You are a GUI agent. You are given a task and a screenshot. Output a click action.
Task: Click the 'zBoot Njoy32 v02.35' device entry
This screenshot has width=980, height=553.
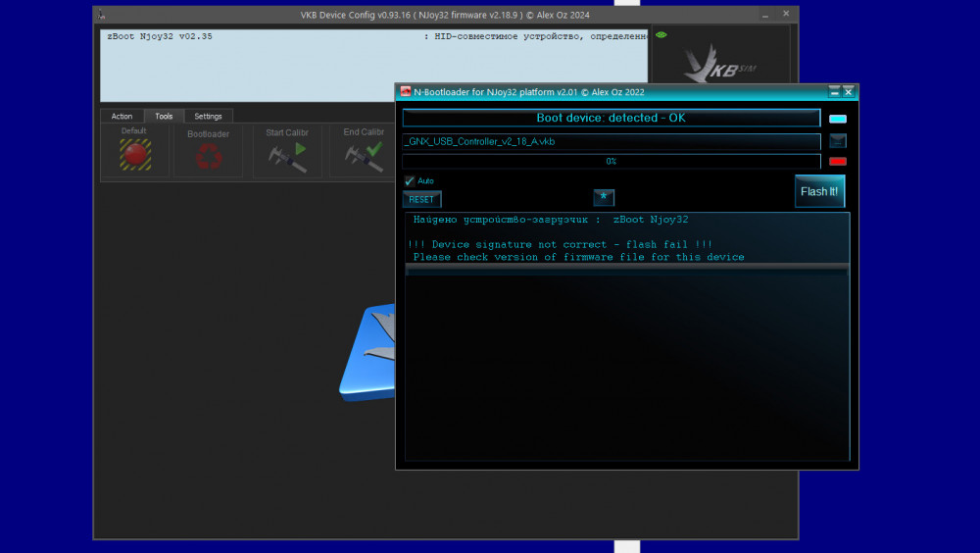click(x=160, y=36)
